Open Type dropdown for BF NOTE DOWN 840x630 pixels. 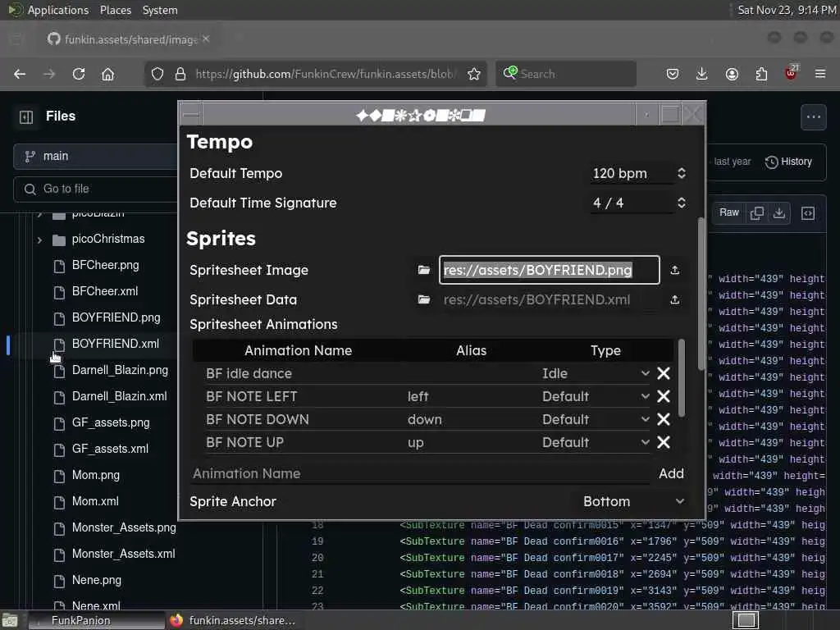(x=596, y=419)
